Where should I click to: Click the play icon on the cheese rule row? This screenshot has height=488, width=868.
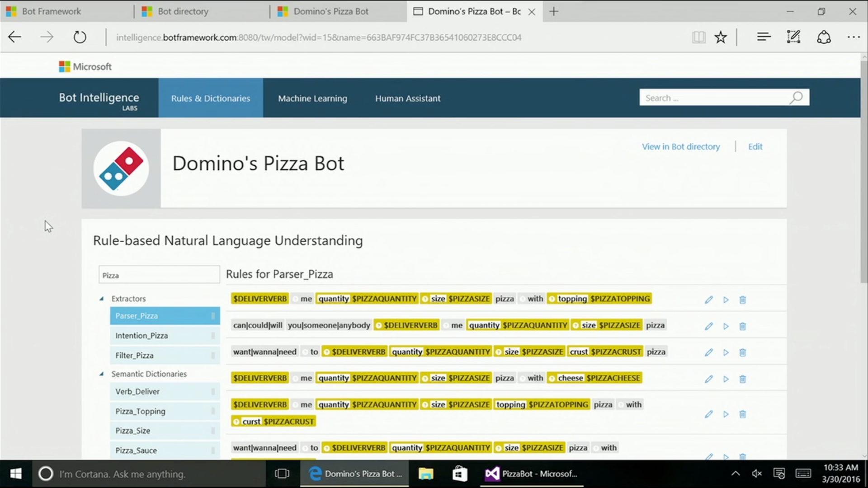tap(726, 379)
